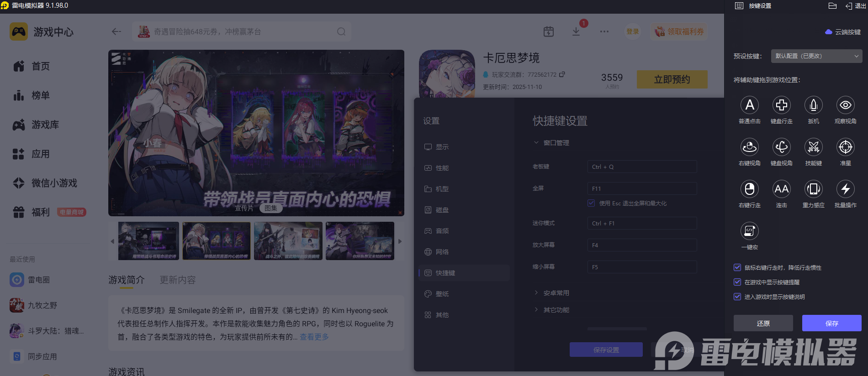Open 游戏库 in sidebar

36,125
